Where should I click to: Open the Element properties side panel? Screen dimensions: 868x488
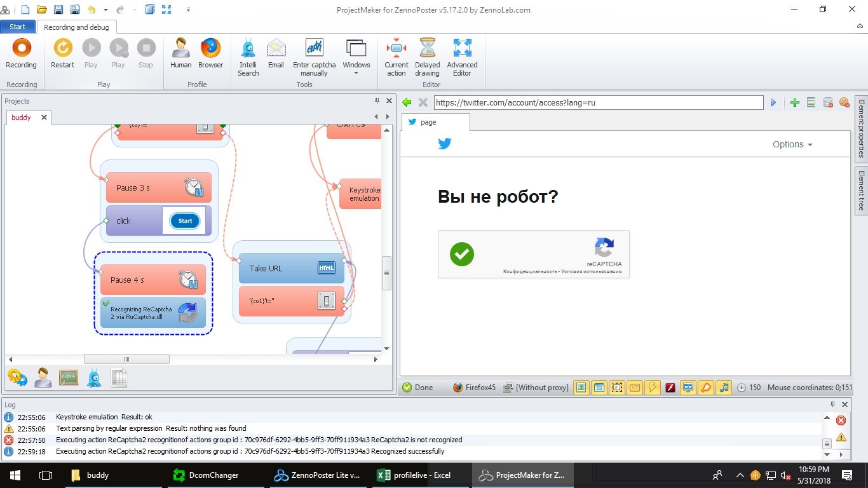point(861,128)
